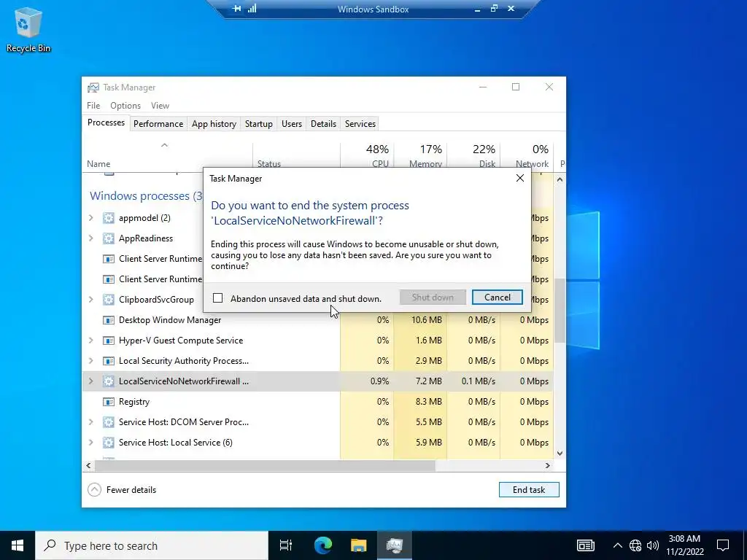
Task: Select the Processes tab
Action: [106, 122]
